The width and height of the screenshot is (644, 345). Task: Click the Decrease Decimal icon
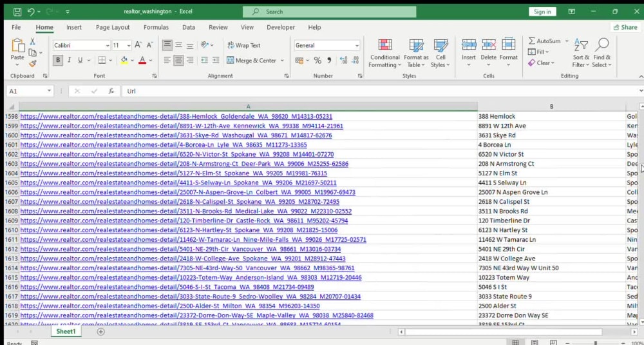pos(355,61)
